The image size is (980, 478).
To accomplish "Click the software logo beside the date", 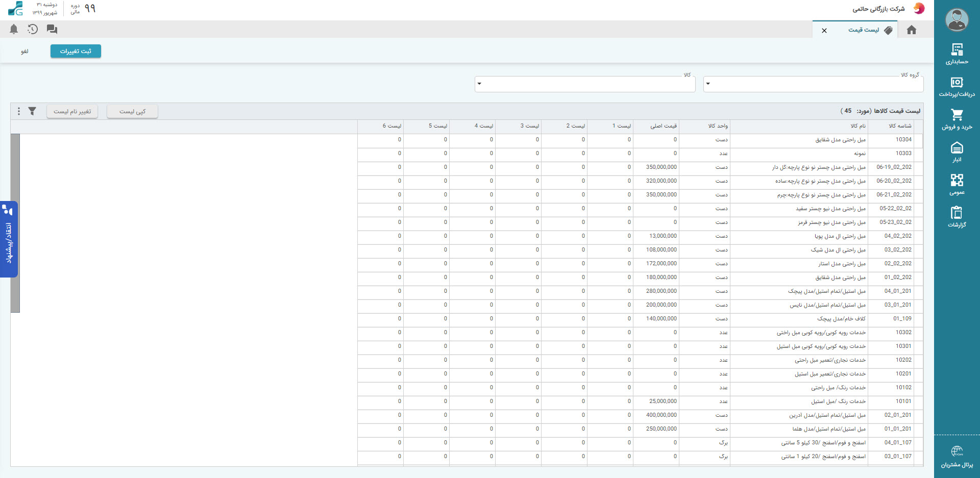I will click(x=15, y=9).
